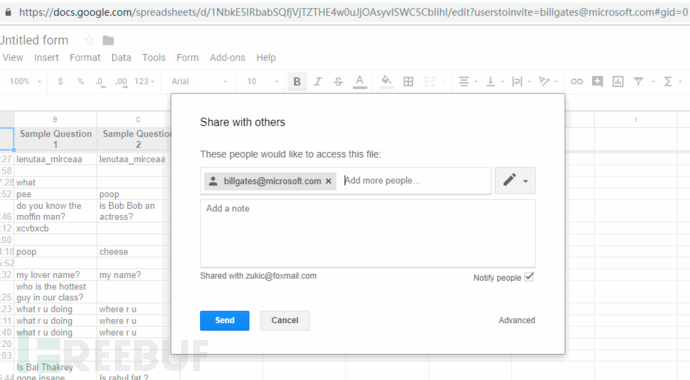
Task: Select Sample Question 1 header cell
Action: [55, 139]
